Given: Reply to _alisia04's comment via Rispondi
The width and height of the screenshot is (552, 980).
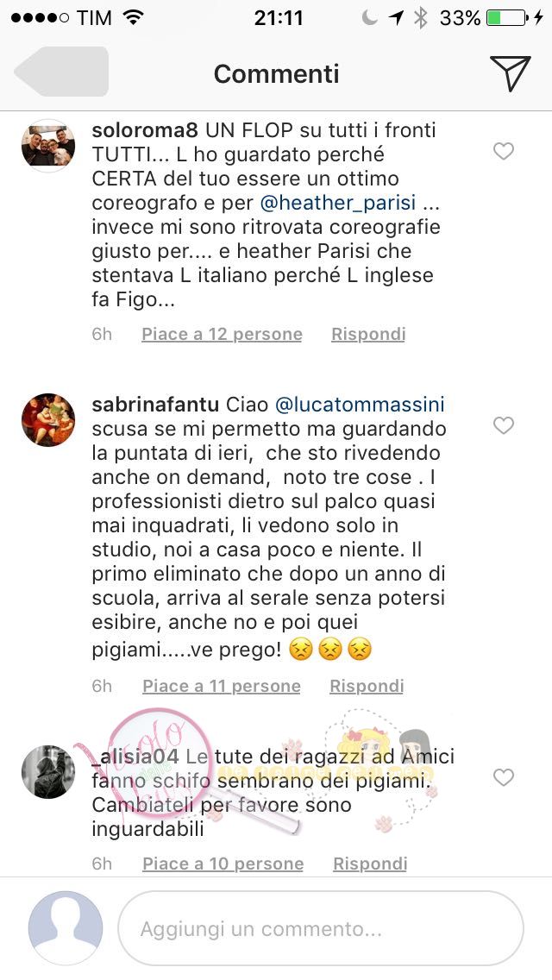Looking at the screenshot, I should (x=370, y=864).
